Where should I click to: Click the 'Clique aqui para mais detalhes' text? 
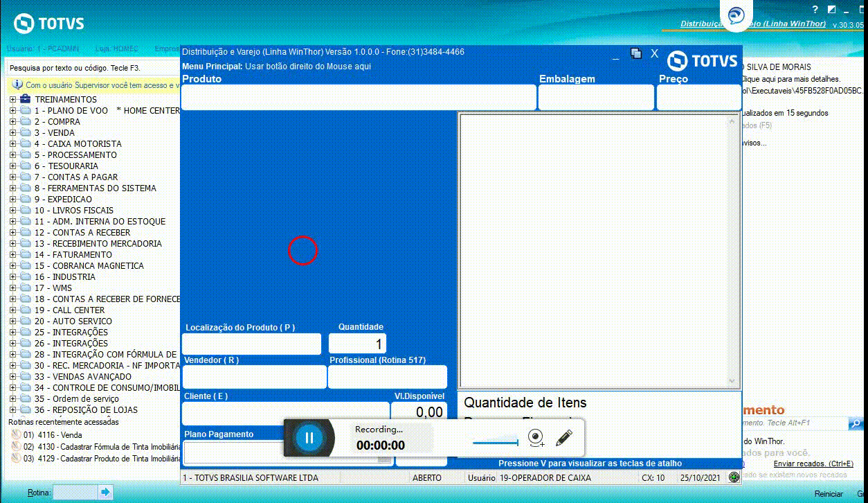point(790,79)
